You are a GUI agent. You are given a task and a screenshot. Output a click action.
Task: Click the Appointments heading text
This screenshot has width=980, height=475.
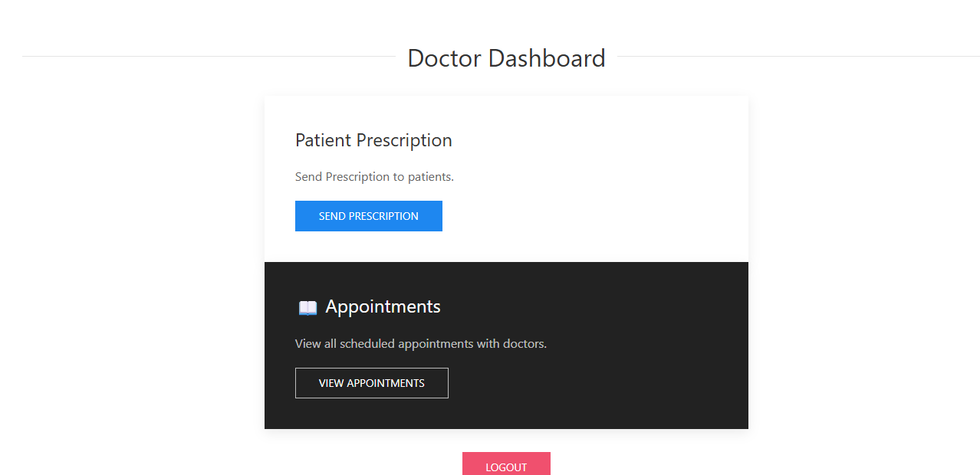pos(383,306)
